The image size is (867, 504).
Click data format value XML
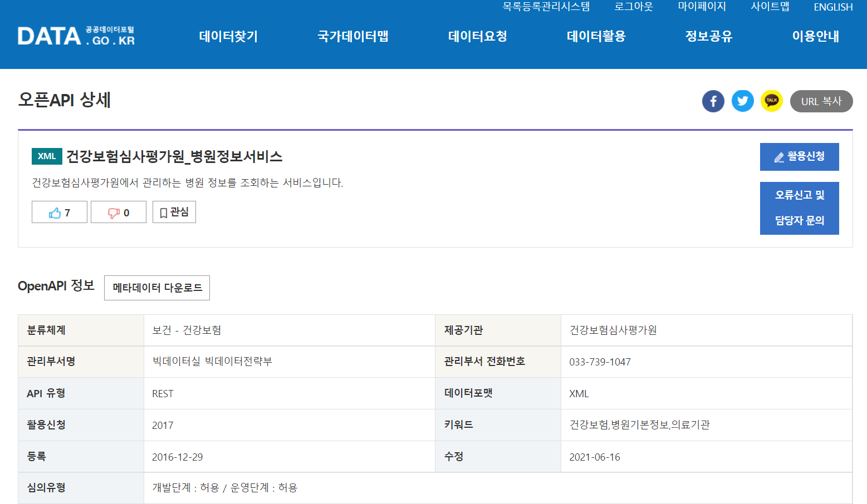(x=579, y=394)
